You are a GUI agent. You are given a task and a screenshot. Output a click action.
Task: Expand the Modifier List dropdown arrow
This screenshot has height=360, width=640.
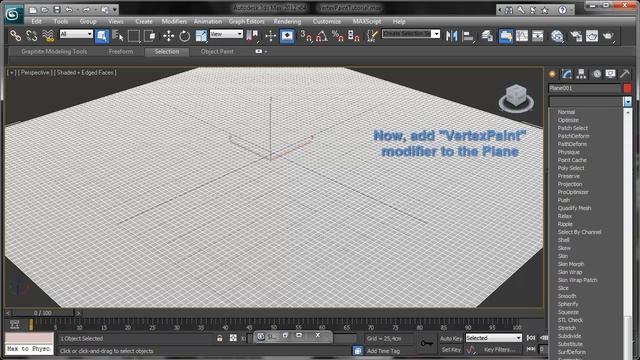point(627,101)
